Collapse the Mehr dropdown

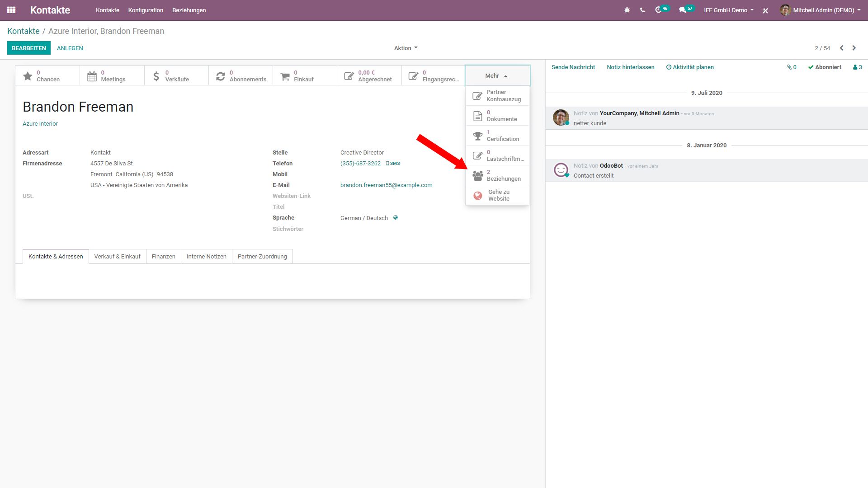[x=497, y=75]
